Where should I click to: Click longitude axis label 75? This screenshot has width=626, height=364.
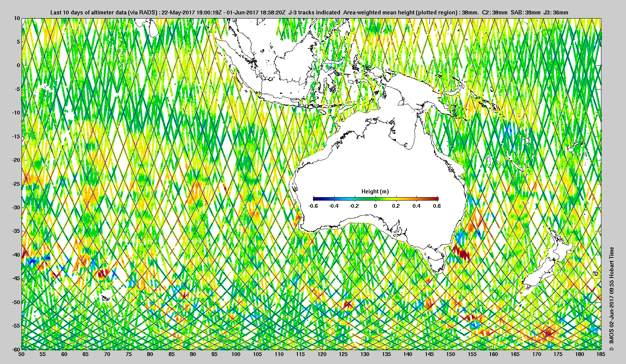coord(129,354)
